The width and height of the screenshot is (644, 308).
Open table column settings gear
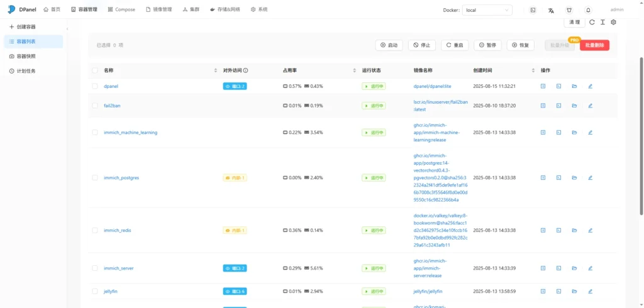click(614, 22)
